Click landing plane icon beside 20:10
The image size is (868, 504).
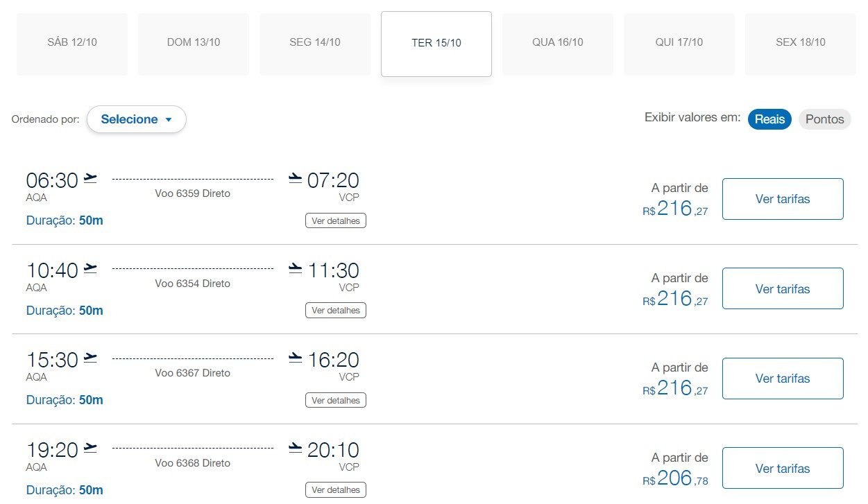[296, 449]
